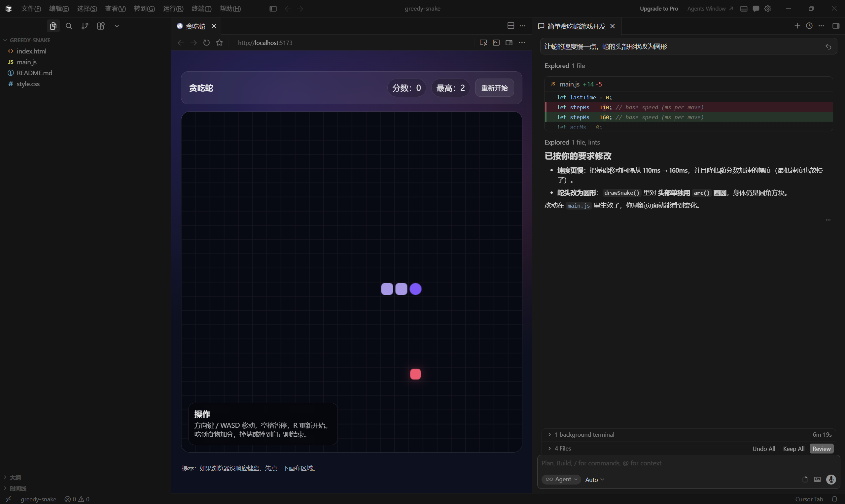Open Agents Window link

[710, 9]
